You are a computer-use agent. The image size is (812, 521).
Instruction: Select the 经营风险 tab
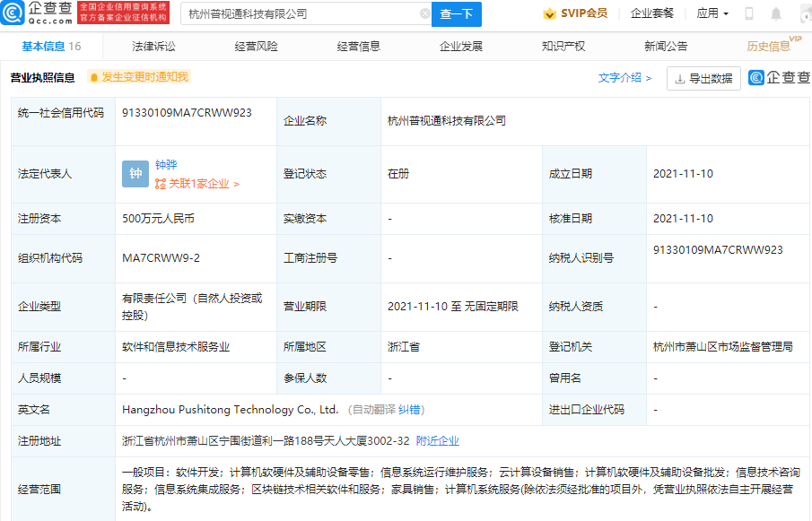(256, 47)
